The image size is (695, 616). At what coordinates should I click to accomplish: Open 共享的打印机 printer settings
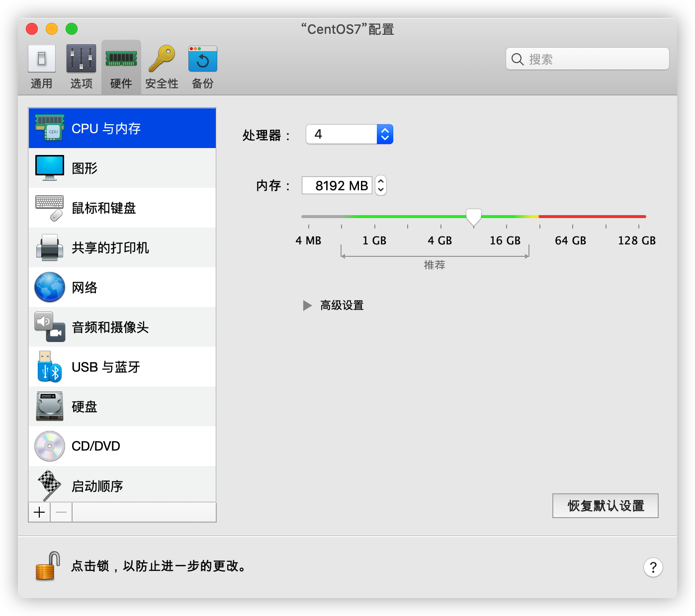tap(122, 247)
